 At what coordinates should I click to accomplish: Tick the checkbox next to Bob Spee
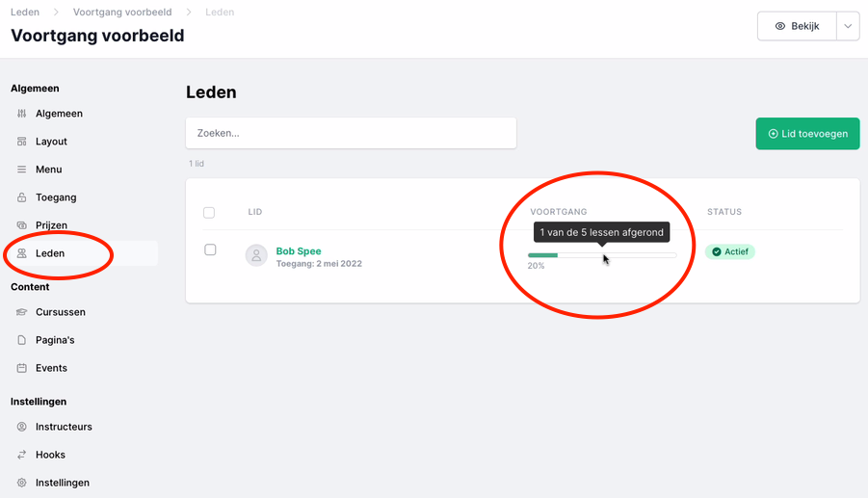click(x=210, y=249)
